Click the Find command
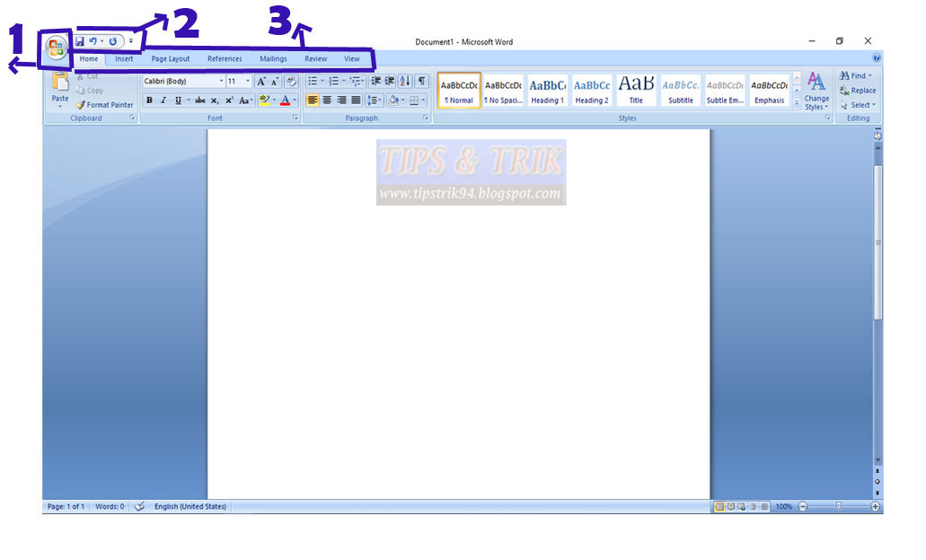The image size is (926, 560). [854, 75]
